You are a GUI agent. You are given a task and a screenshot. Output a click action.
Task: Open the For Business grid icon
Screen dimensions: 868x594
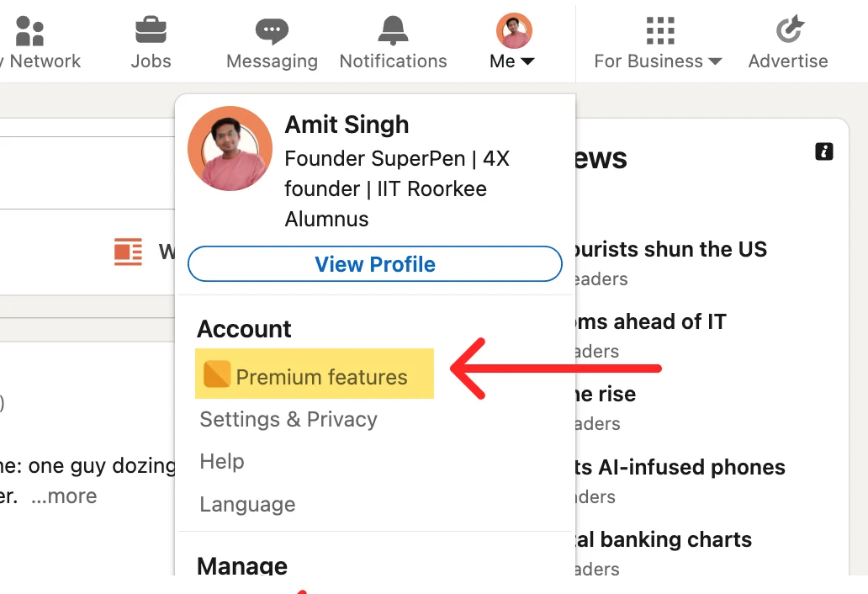(660, 31)
